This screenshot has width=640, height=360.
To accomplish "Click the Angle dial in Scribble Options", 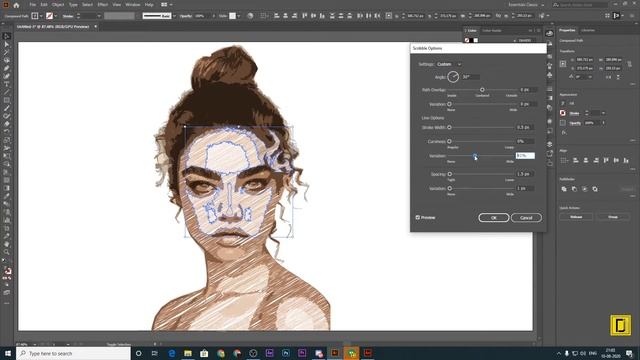I will click(453, 77).
